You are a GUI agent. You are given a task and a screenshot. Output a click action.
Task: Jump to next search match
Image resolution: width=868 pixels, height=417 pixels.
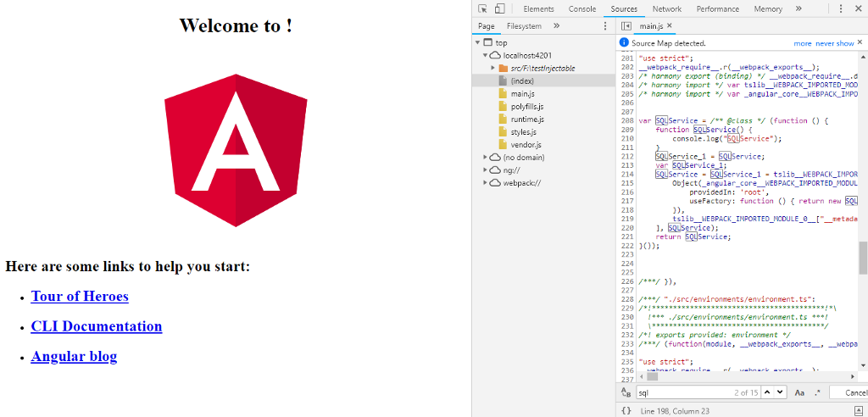point(780,392)
